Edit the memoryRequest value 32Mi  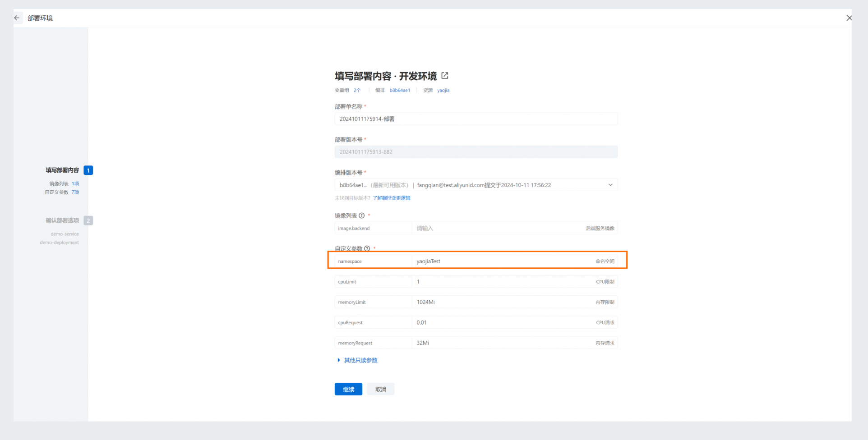point(501,343)
